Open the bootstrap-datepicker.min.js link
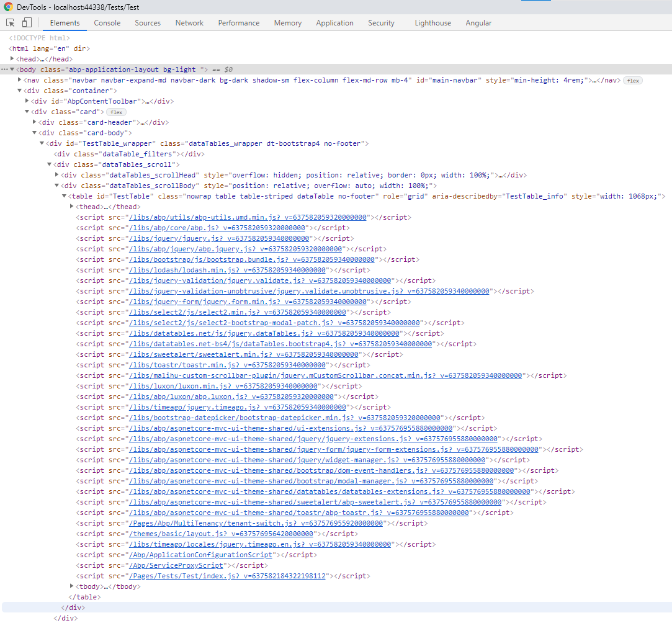The image size is (672, 623). (285, 418)
